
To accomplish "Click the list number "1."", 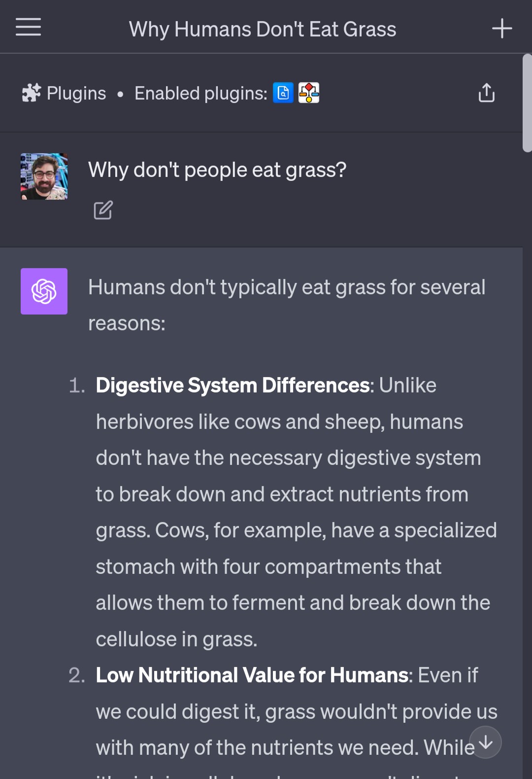I will click(77, 386).
